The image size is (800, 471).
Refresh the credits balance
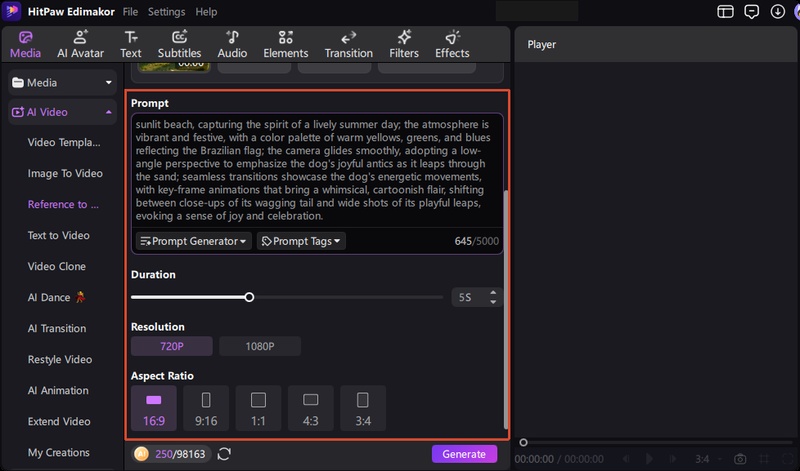coord(224,454)
